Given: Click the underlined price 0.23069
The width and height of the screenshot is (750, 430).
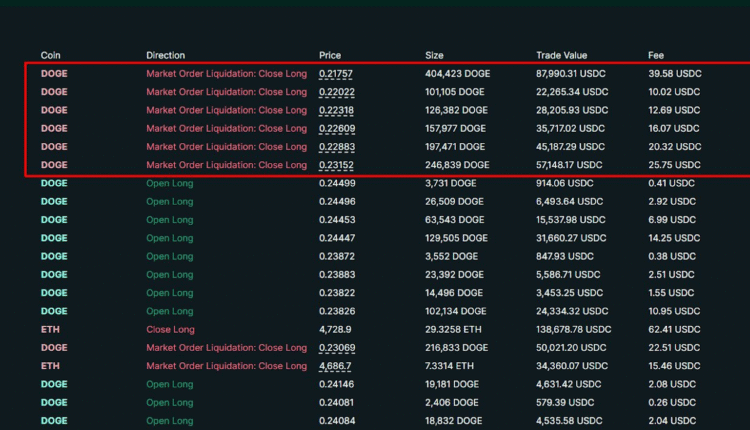Looking at the screenshot, I should click(335, 348).
